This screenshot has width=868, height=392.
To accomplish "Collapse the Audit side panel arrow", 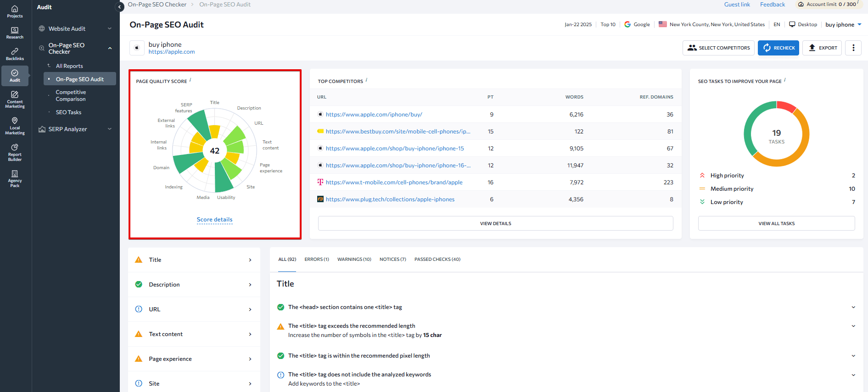I will (x=120, y=7).
